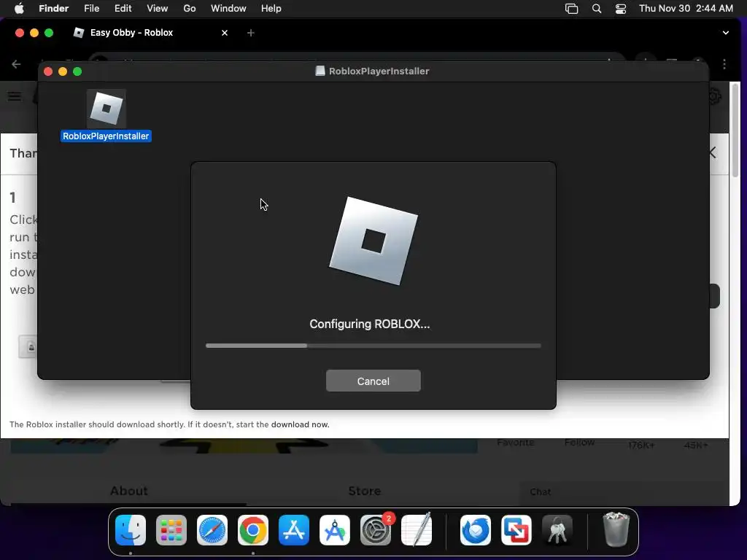
Task: Zoom the RobloxPlayerInstaller Finder window
Action: click(x=77, y=71)
